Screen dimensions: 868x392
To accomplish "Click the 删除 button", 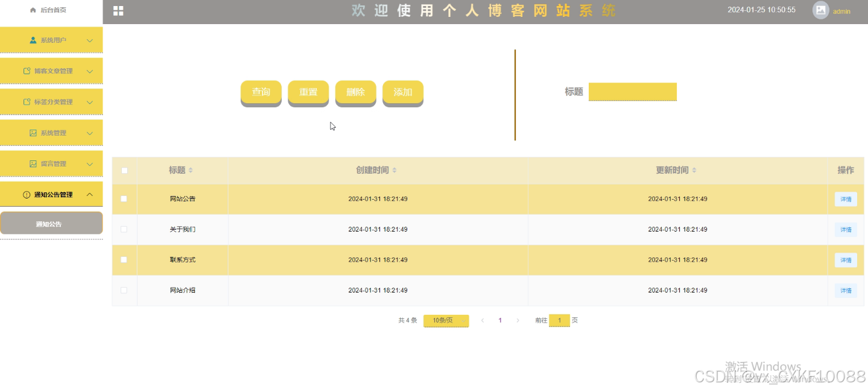I will pyautogui.click(x=356, y=92).
